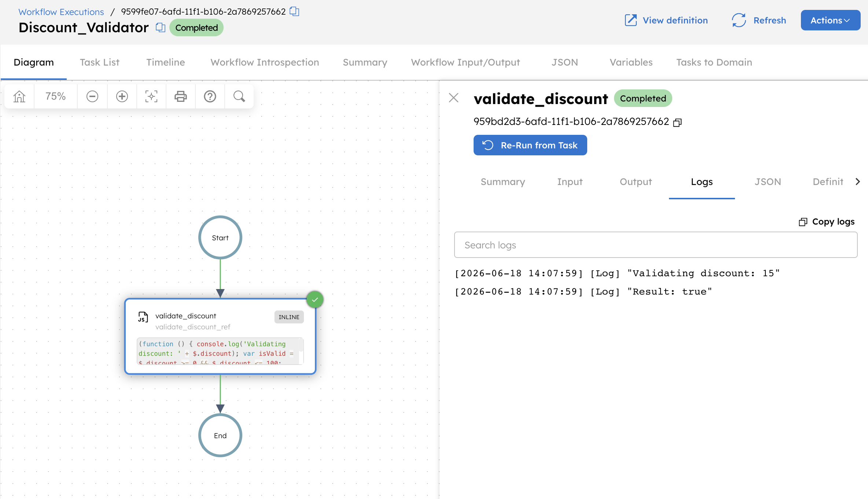This screenshot has width=868, height=499.
Task: Open the Workflow Input/Output tab
Action: pyautogui.click(x=466, y=62)
